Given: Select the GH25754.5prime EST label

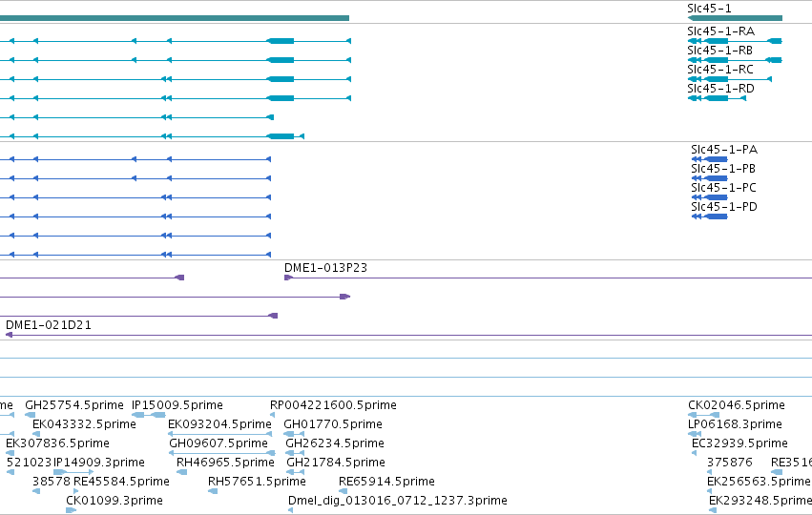Looking at the screenshot, I should click(x=74, y=405).
